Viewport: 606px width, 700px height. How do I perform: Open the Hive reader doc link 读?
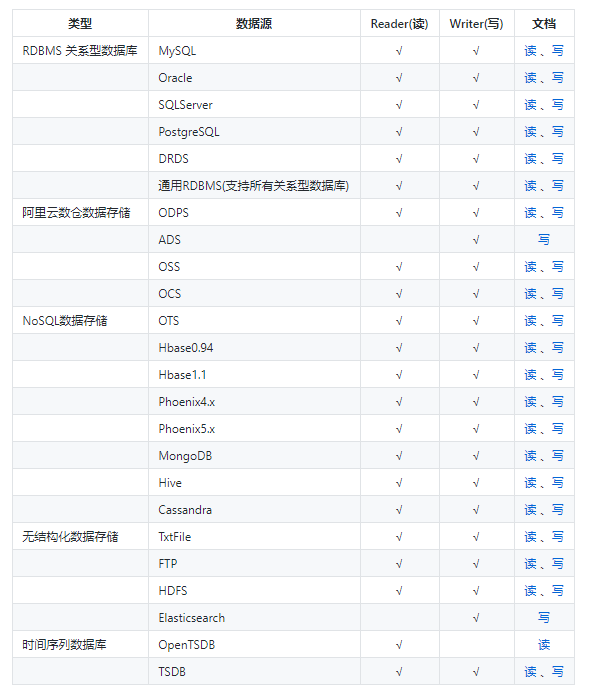(x=530, y=483)
